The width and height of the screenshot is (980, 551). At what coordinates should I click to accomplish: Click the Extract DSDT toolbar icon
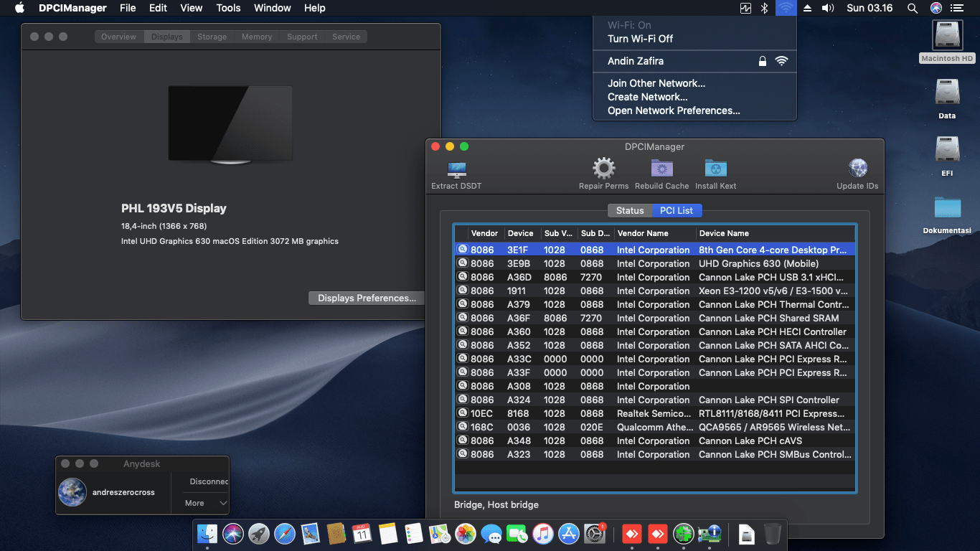[x=456, y=170]
